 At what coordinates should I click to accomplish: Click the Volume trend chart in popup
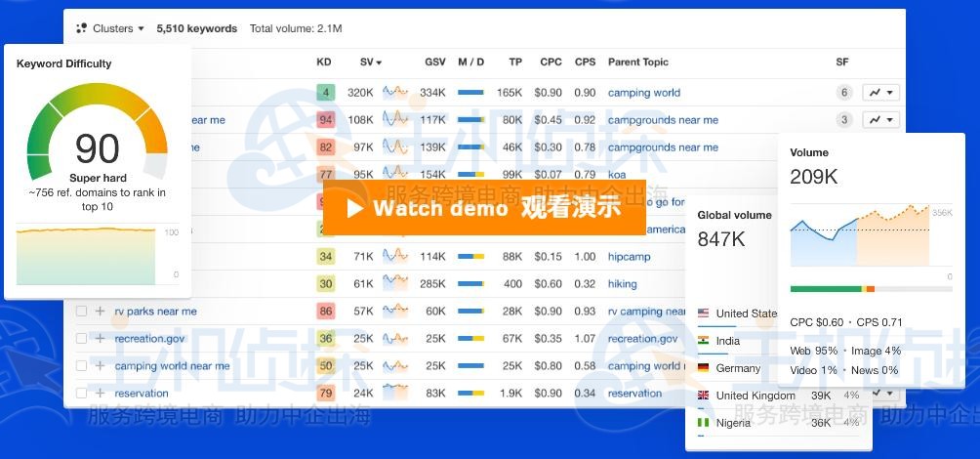click(x=859, y=236)
